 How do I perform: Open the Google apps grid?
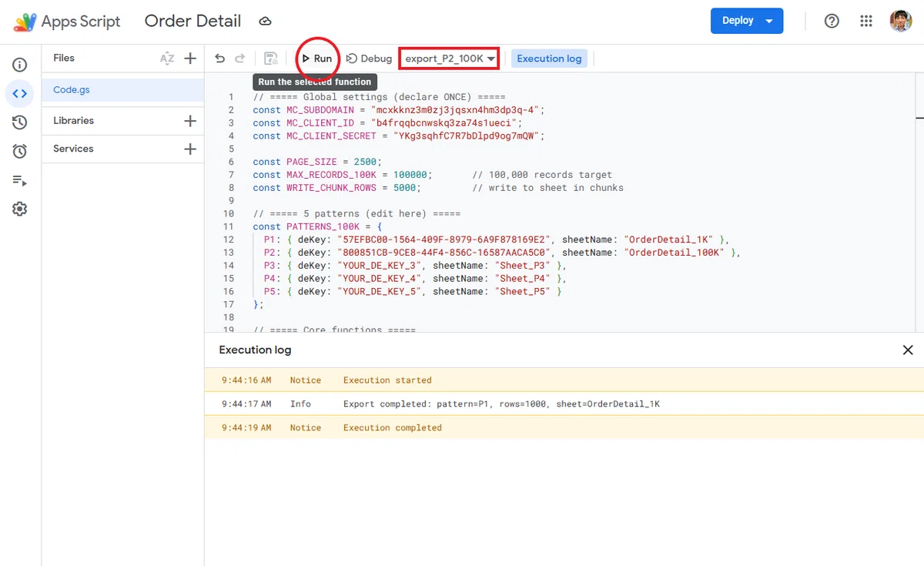click(866, 22)
